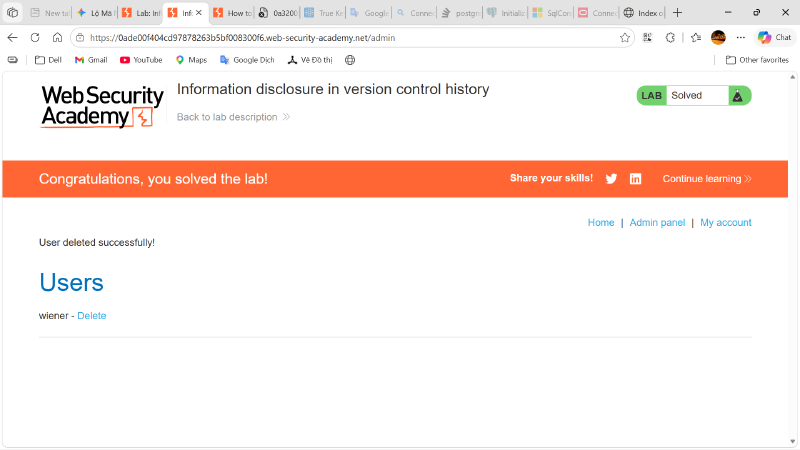Open the browser profile avatar
Image resolution: width=800 pixels, height=450 pixels.
coord(718,37)
